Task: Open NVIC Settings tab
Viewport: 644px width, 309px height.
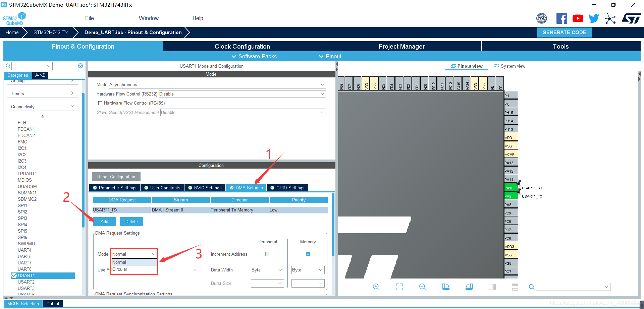Action: point(205,188)
